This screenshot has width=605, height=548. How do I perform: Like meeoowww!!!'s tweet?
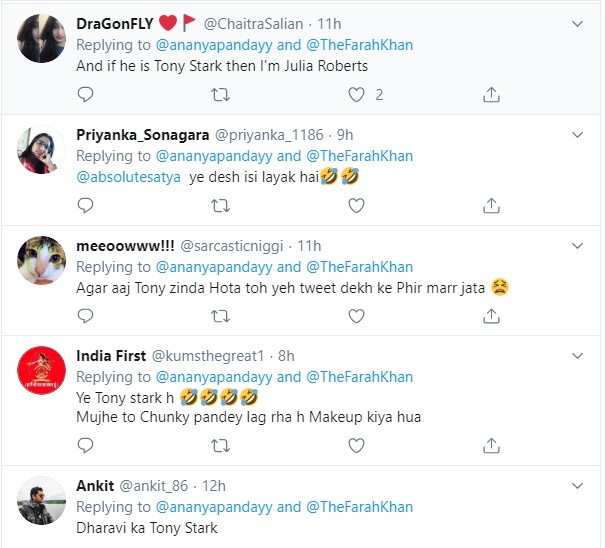pos(355,315)
